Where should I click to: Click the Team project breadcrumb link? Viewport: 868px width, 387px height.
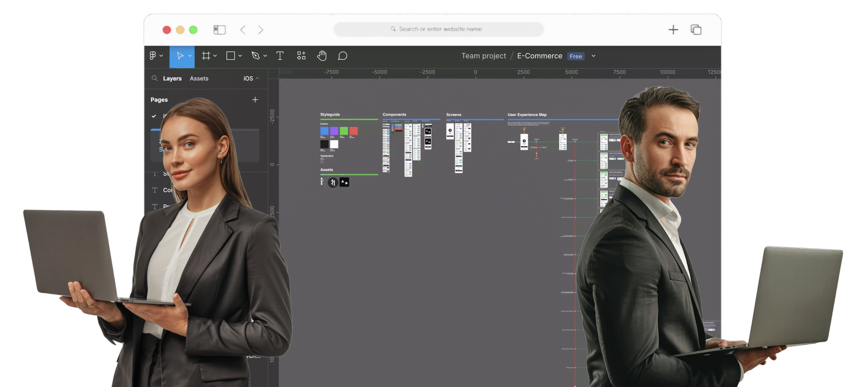(x=484, y=56)
